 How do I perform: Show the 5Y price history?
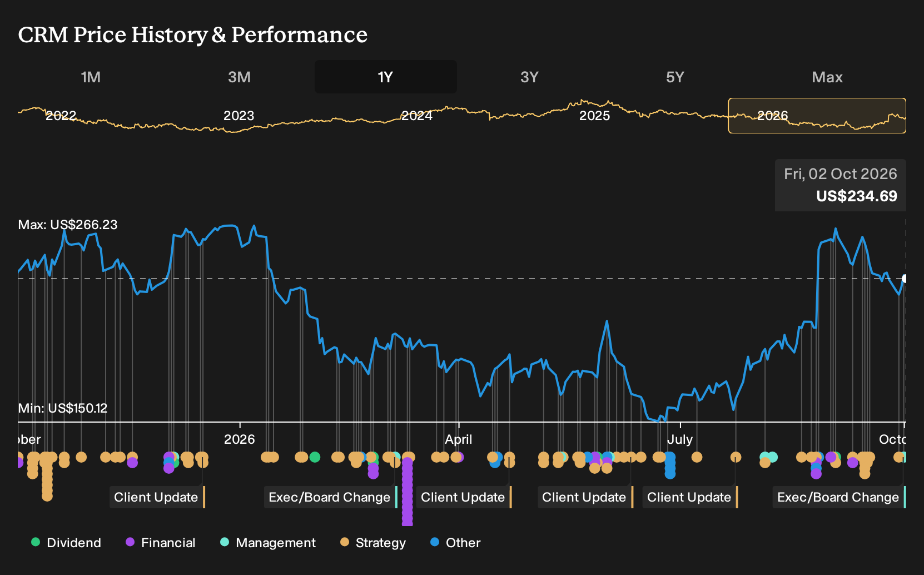click(675, 77)
